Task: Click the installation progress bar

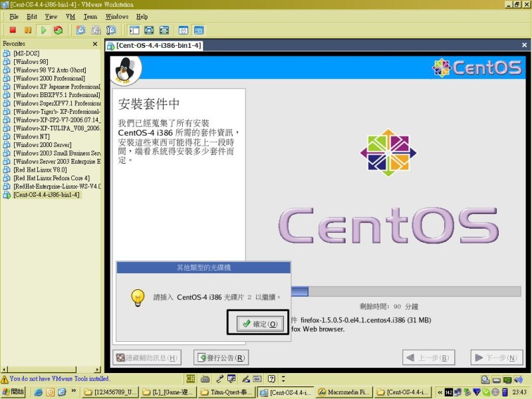Action: click(x=406, y=291)
